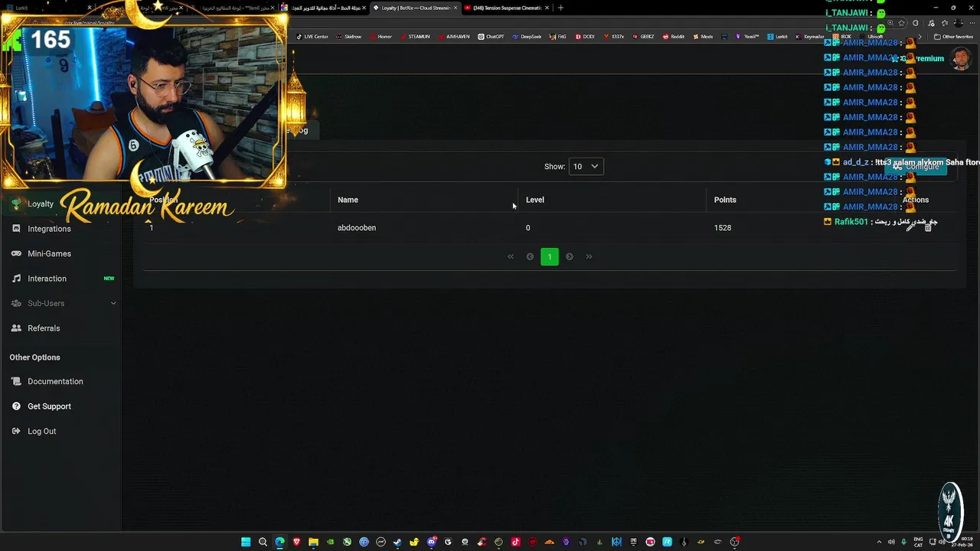Open the Lurkit bookmark
The width and height of the screenshot is (980, 551).
point(778,37)
